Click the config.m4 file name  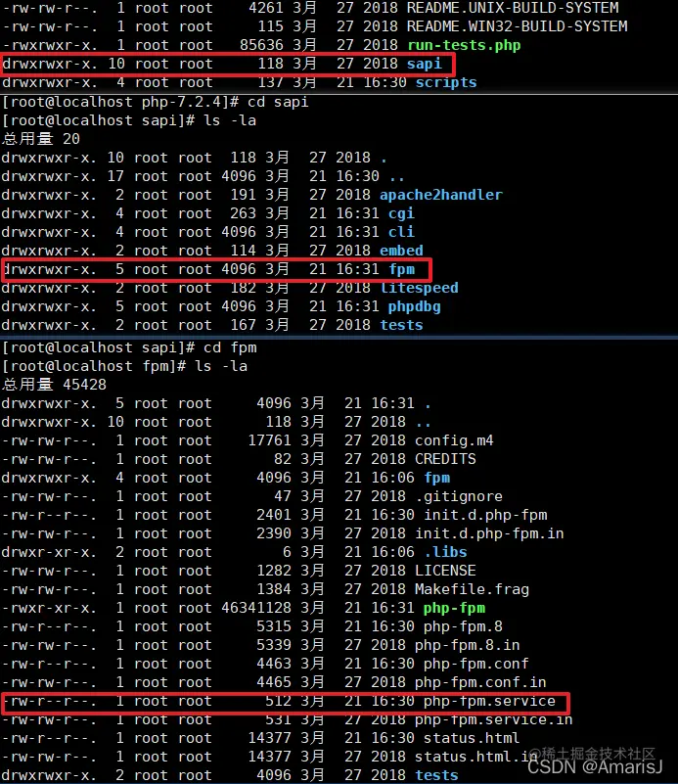[x=454, y=440]
